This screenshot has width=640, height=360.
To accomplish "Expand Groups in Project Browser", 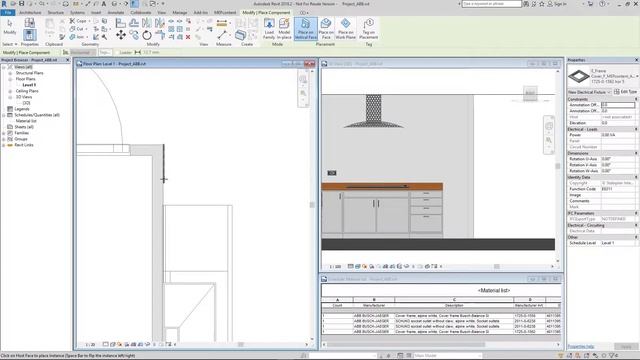I will pyautogui.click(x=4, y=139).
